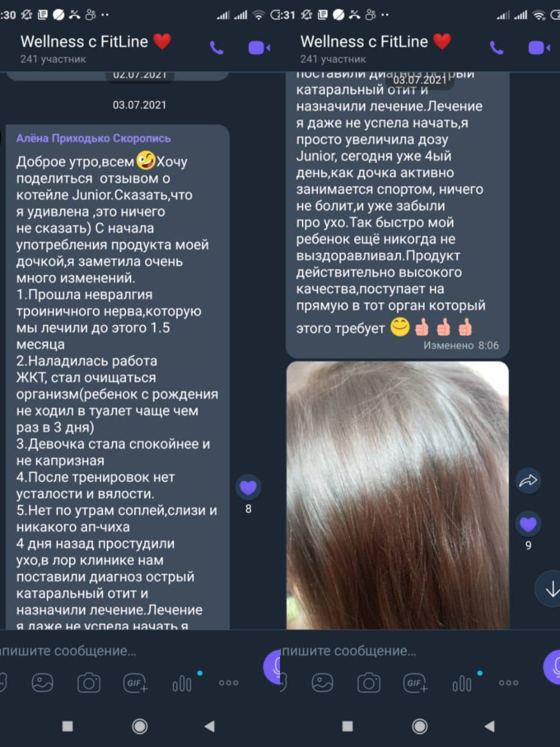Open GIF icon in right input bar

tap(415, 682)
